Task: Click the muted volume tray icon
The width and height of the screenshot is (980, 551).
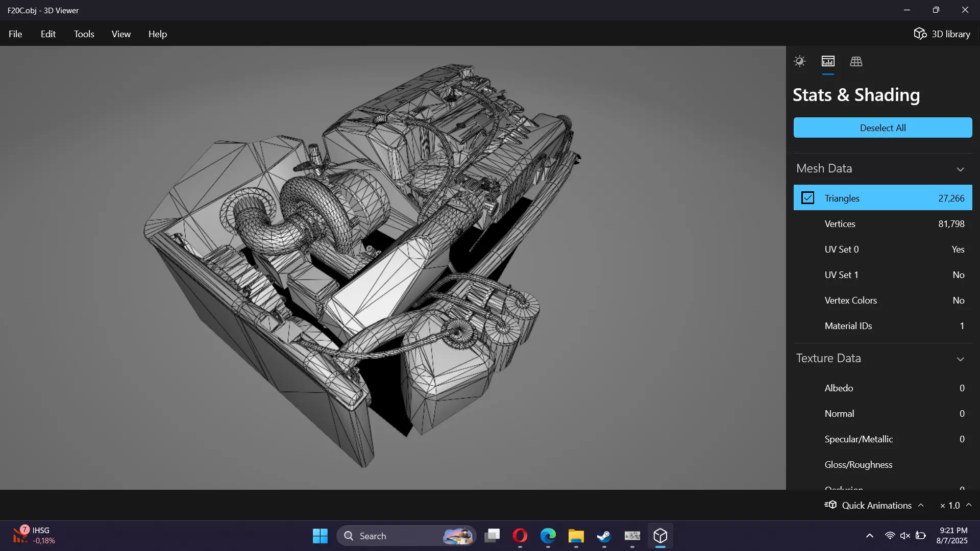Action: 905,536
